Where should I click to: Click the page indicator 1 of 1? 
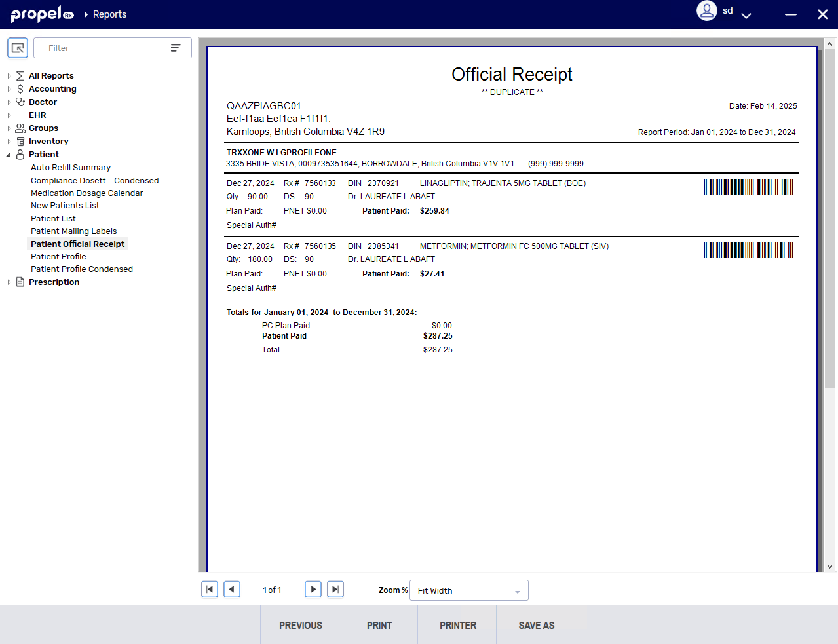tap(272, 590)
